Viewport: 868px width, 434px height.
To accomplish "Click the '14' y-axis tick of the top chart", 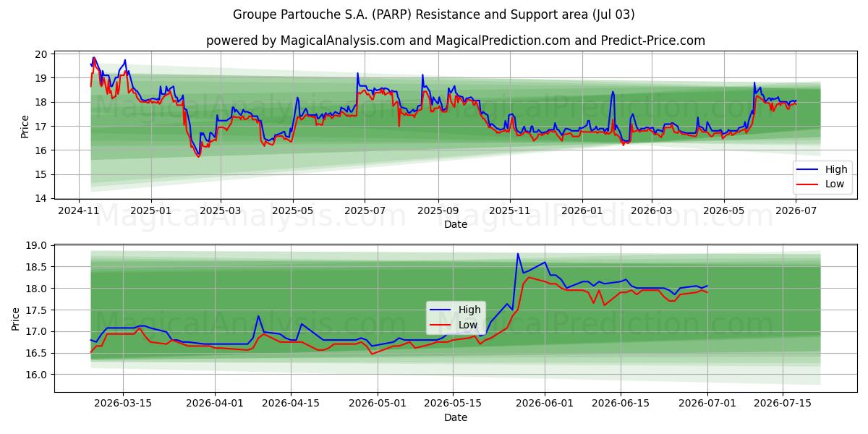I will coord(43,198).
